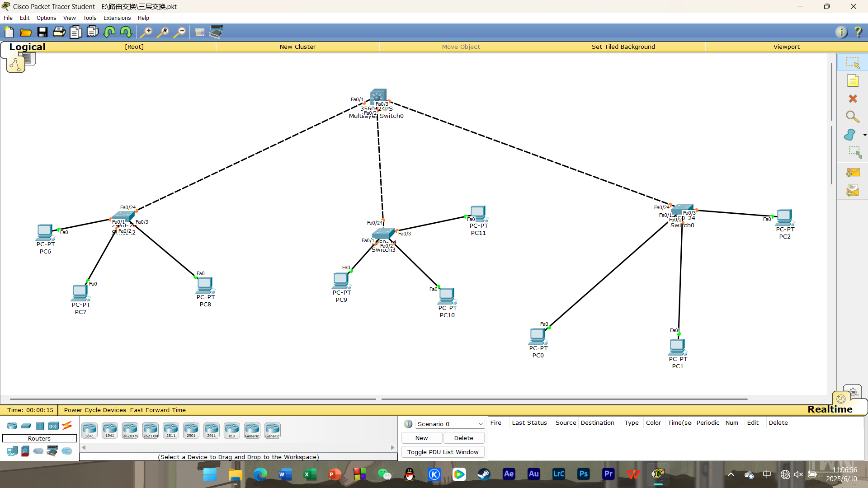Select the Resize Shape tool
Screen dimensions: 868x488
(854, 152)
